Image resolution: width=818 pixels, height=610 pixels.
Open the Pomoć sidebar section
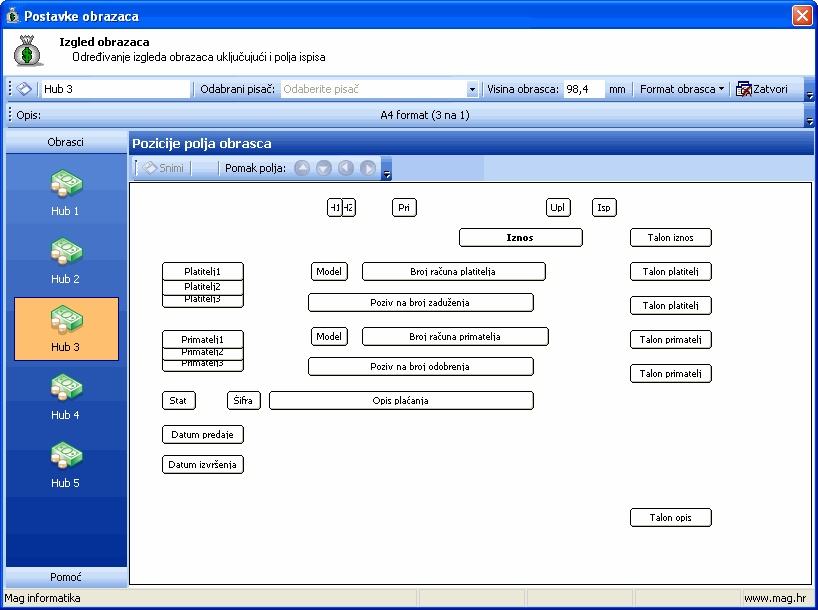coord(66,577)
